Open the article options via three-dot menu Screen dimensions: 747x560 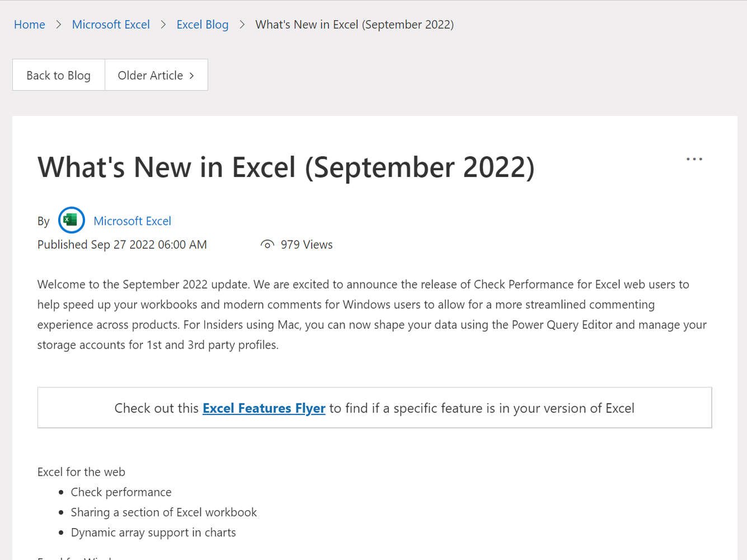coord(694,159)
